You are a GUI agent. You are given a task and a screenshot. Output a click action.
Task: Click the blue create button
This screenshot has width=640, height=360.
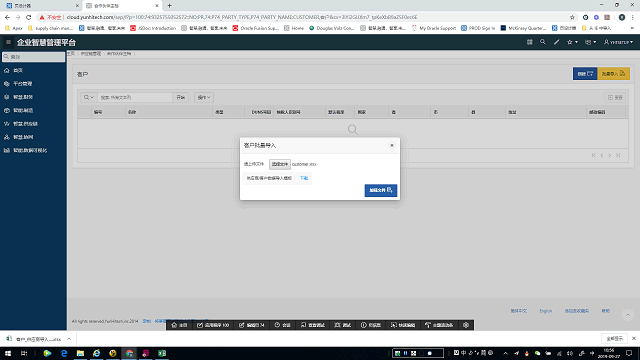[585, 73]
